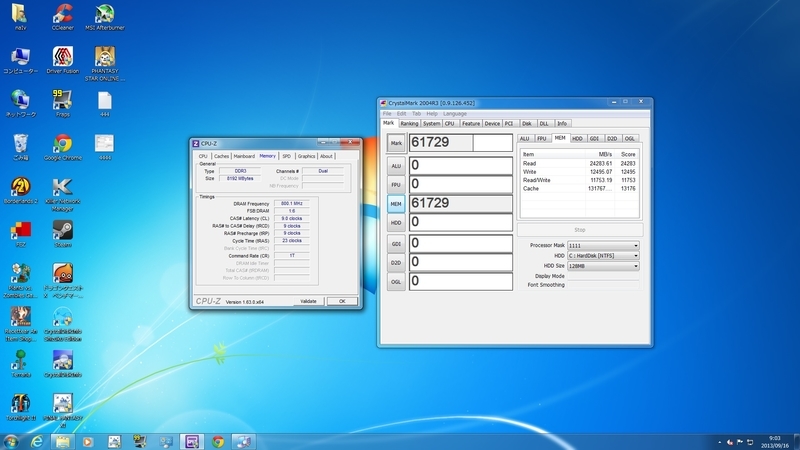800x450 pixels.
Task: Select the HDD results tab above table
Action: tap(577, 138)
